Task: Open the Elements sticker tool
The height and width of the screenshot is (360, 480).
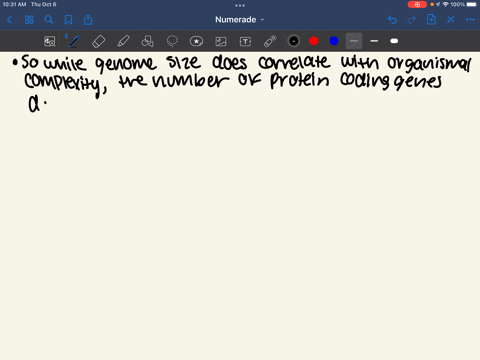Action: pos(196,41)
